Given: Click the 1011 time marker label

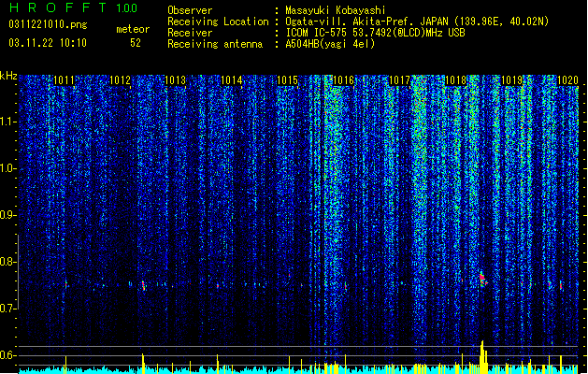Looking at the screenshot, I should pyautogui.click(x=65, y=80).
